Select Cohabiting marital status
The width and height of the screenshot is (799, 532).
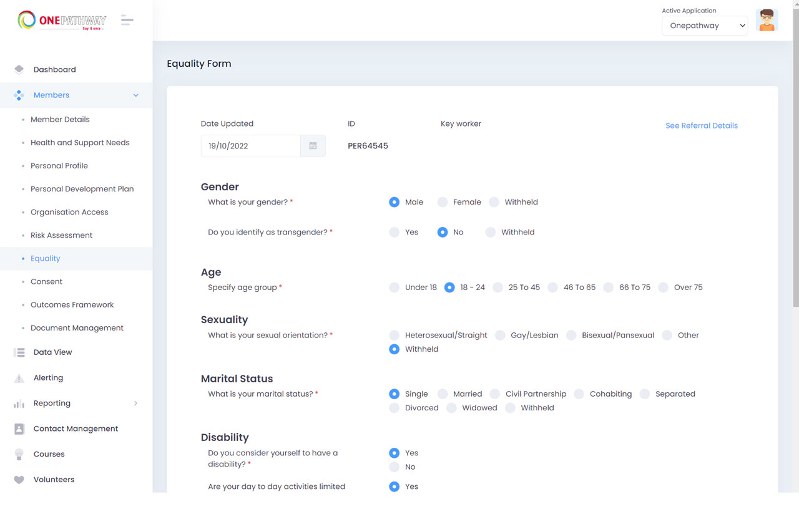[579, 394]
